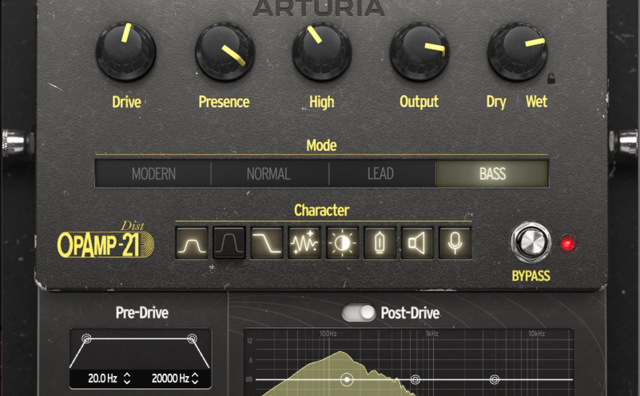The image size is (640, 396).
Task: Switch Mode to LEAD
Action: [x=380, y=174]
